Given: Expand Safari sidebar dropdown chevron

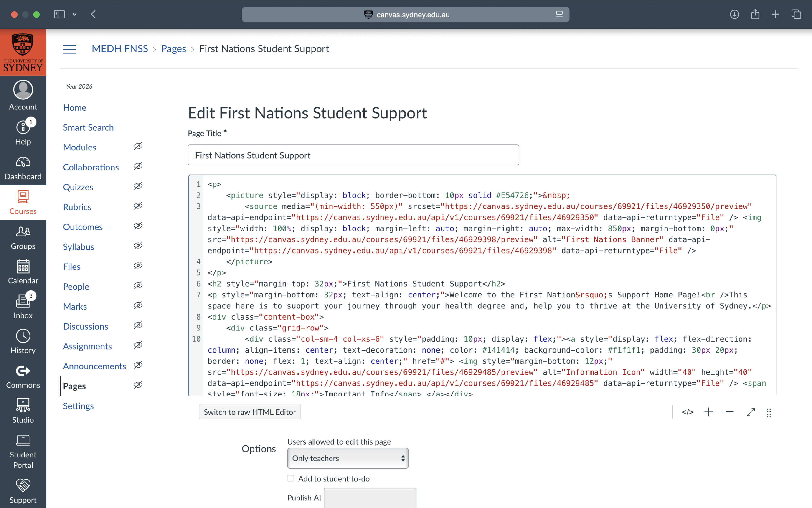Looking at the screenshot, I should pos(75,14).
